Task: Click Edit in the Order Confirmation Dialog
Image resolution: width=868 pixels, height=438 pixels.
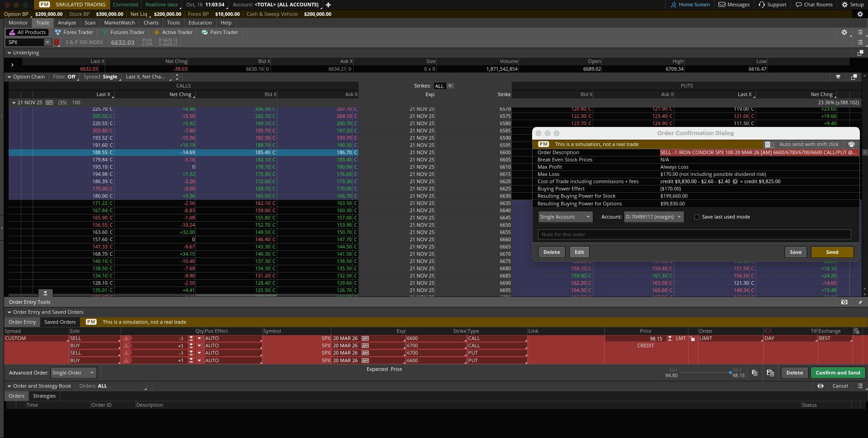Action: [579, 252]
